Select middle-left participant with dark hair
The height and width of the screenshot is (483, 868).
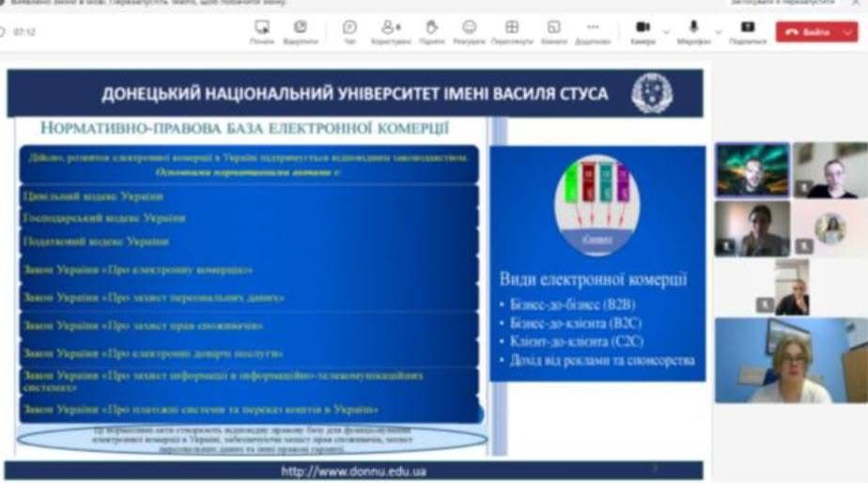click(x=752, y=228)
